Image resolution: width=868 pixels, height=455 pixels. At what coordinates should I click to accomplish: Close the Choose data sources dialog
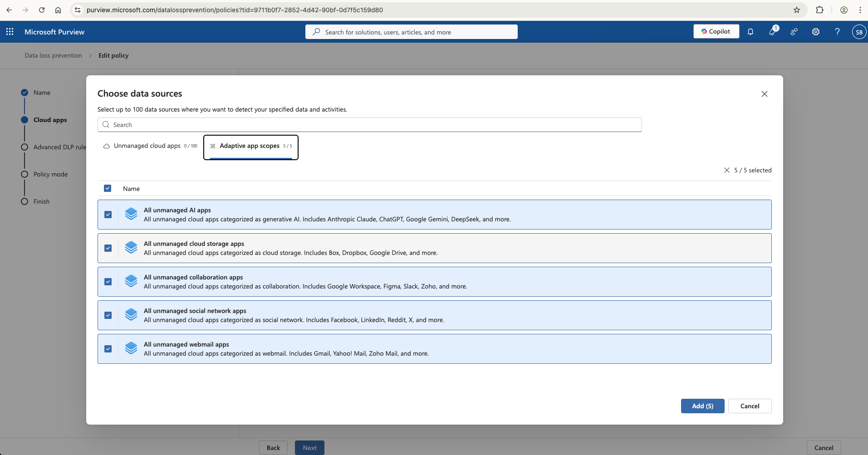(765, 94)
